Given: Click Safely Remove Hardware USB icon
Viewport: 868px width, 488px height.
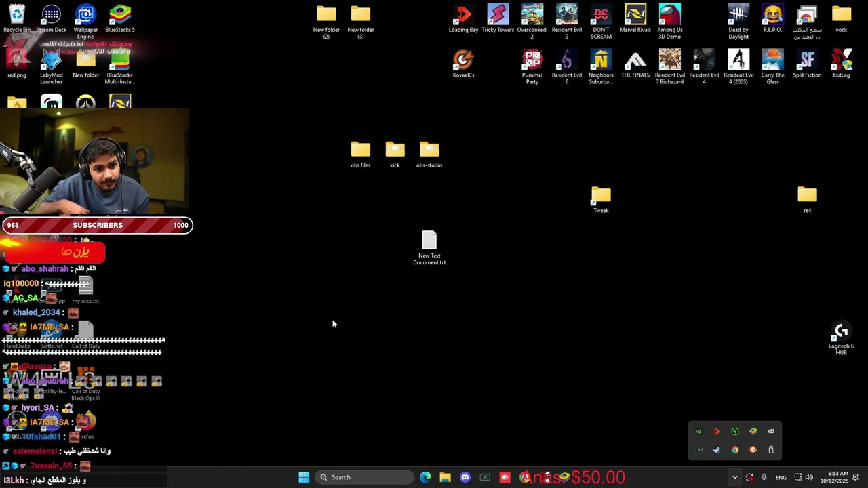Looking at the screenshot, I should pyautogui.click(x=771, y=450).
